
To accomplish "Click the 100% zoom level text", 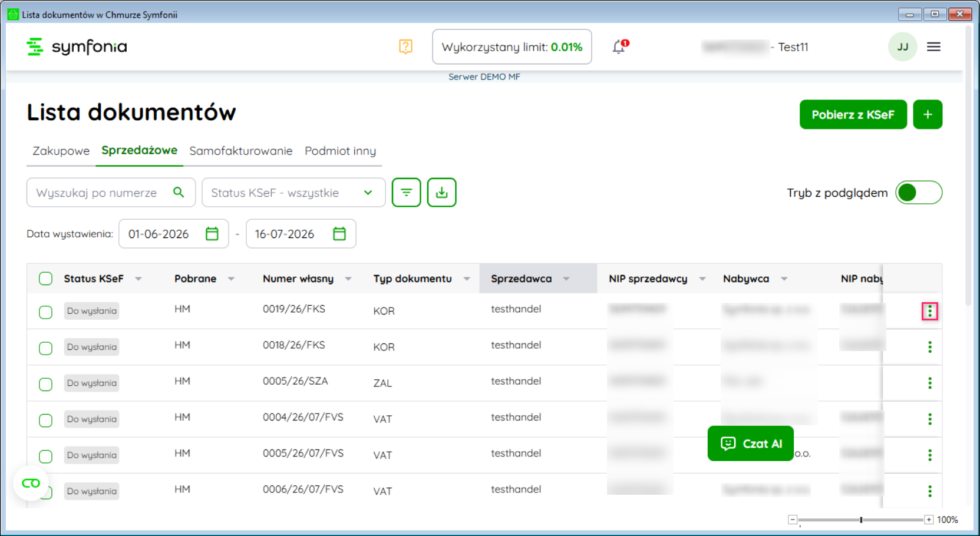I will click(947, 520).
